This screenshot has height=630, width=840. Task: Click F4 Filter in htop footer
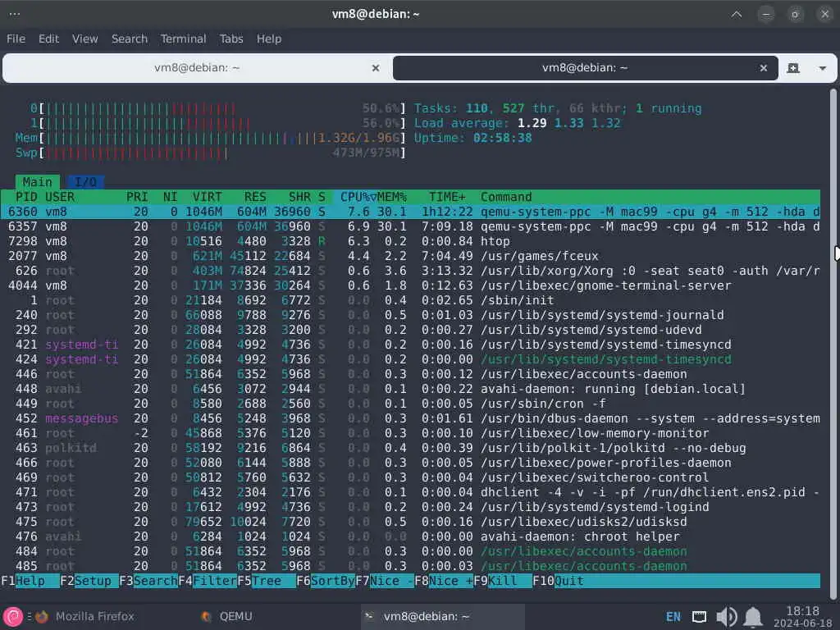(x=208, y=581)
